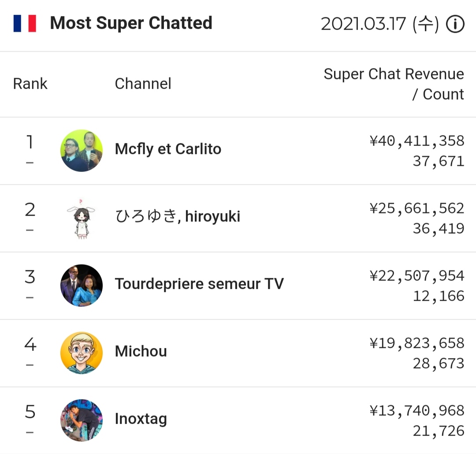
Task: Click the info icon next to the date
Action: [x=455, y=24]
